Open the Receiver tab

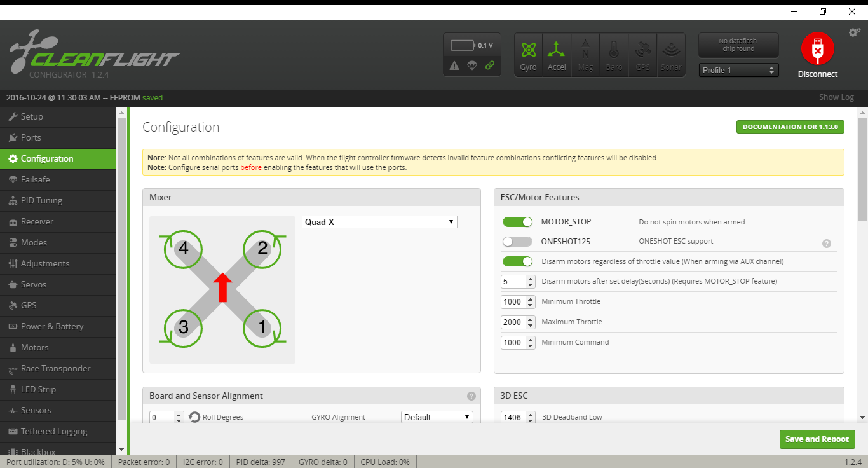58,221
